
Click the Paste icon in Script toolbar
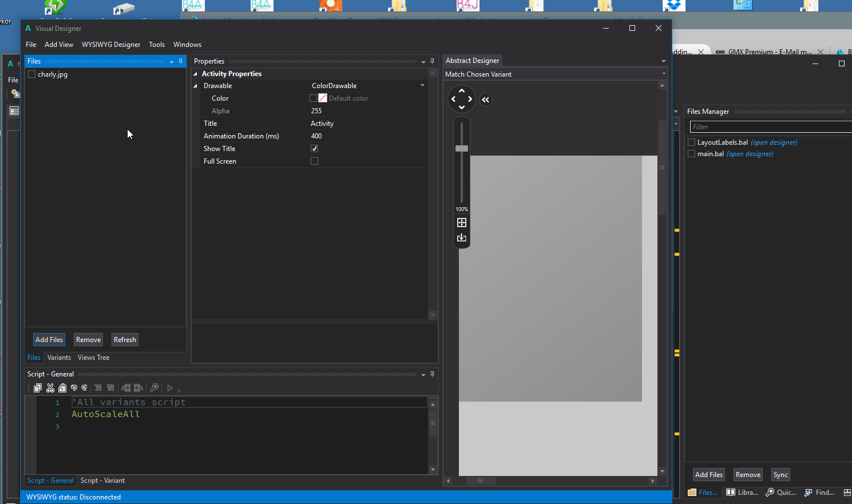pos(62,388)
